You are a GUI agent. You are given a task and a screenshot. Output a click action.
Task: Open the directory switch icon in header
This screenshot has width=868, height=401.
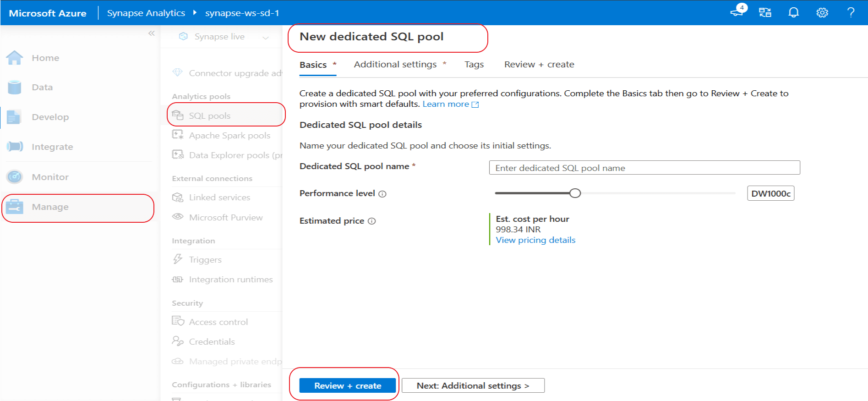[x=765, y=13]
